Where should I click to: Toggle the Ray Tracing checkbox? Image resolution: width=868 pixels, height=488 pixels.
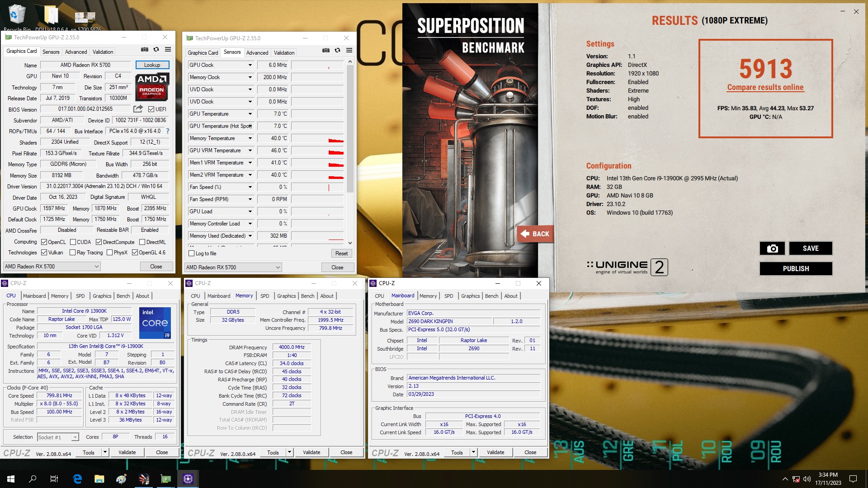pos(72,253)
